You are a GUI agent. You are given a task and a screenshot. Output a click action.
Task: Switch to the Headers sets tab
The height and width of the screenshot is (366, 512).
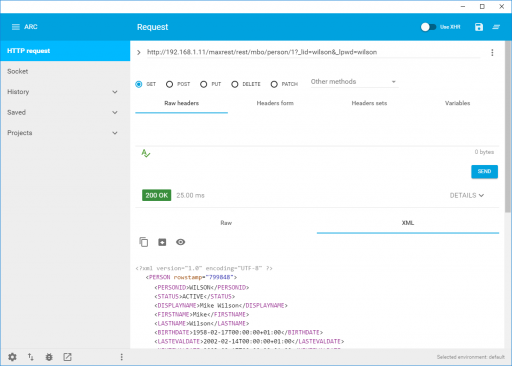(x=369, y=103)
